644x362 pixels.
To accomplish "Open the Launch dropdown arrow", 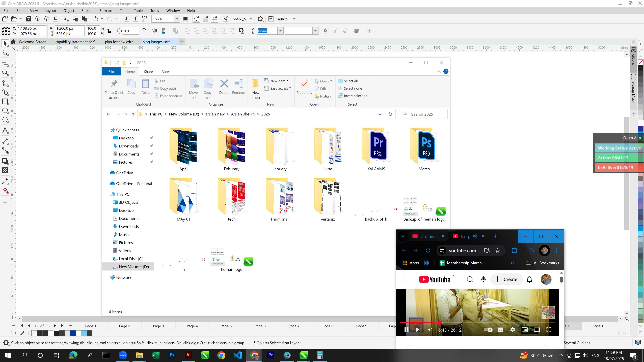I will [294, 19].
